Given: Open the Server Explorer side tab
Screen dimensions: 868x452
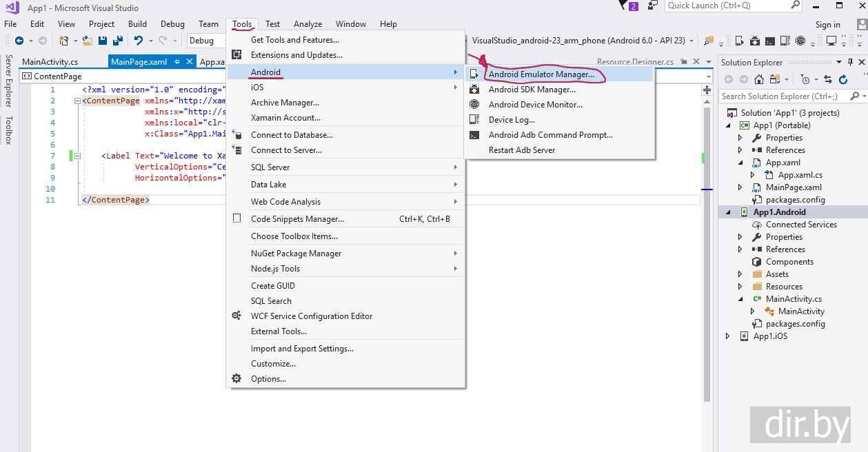Looking at the screenshot, I should 8,82.
